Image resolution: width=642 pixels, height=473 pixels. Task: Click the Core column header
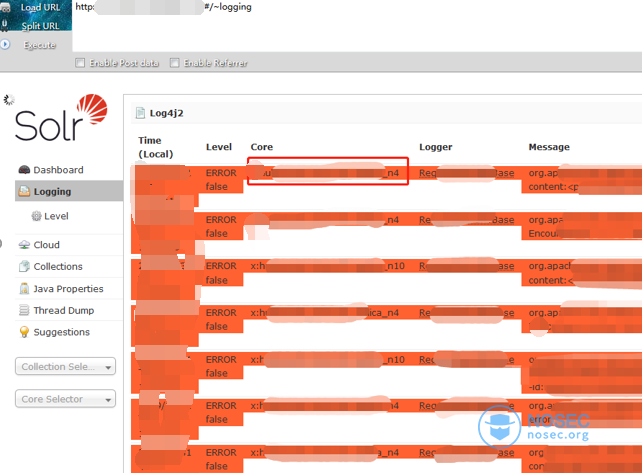pyautogui.click(x=262, y=147)
